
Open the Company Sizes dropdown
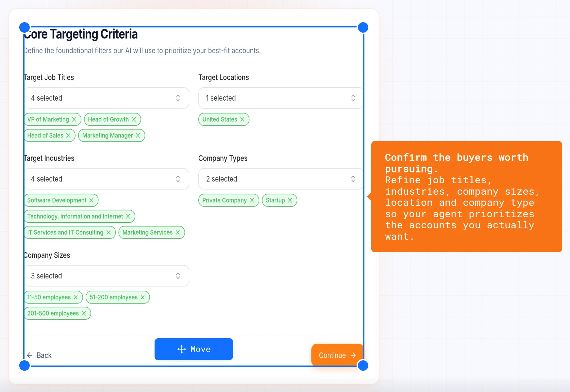[x=107, y=276]
